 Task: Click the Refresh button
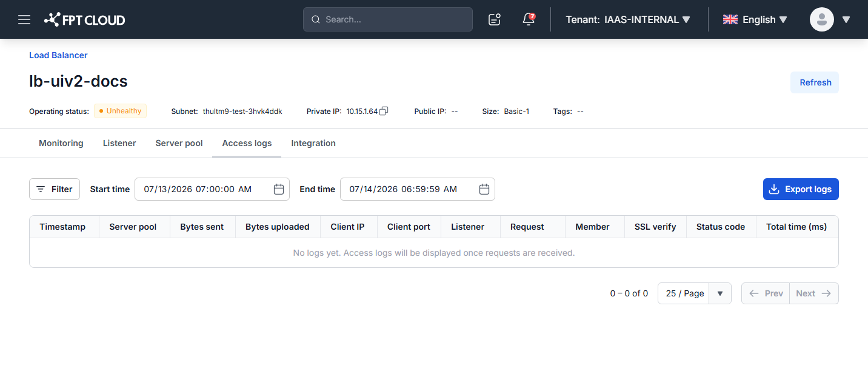[x=815, y=82]
